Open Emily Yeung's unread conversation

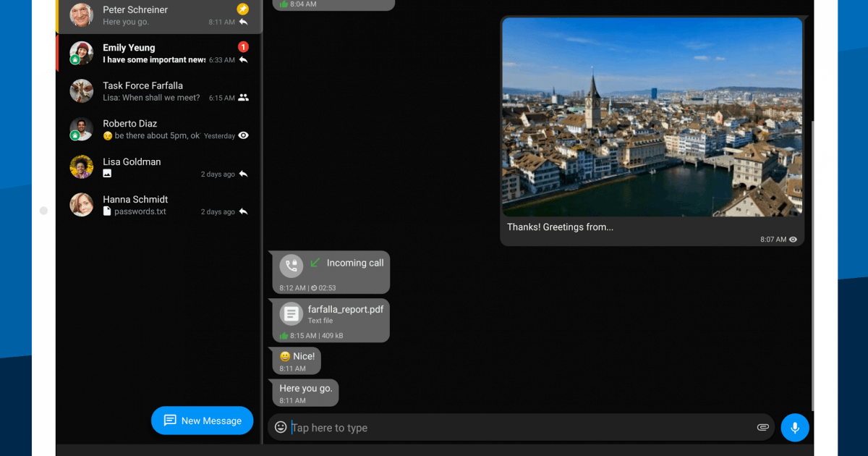click(x=159, y=54)
